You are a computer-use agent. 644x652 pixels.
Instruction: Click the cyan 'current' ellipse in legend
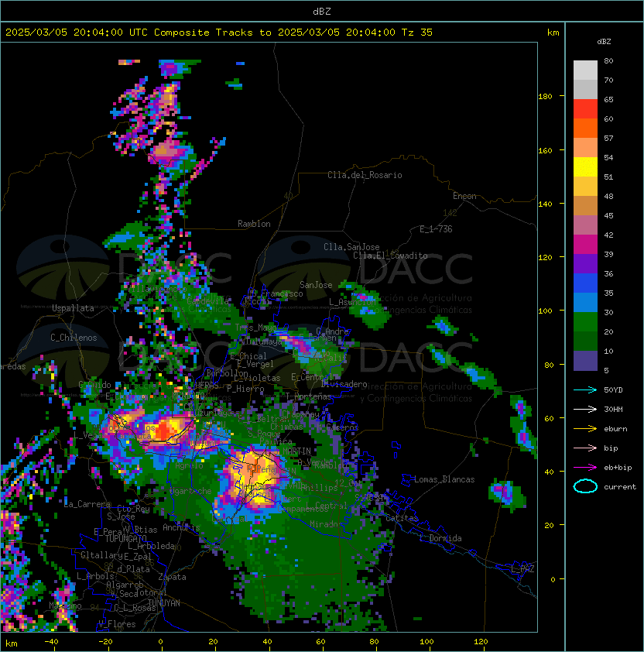click(585, 486)
